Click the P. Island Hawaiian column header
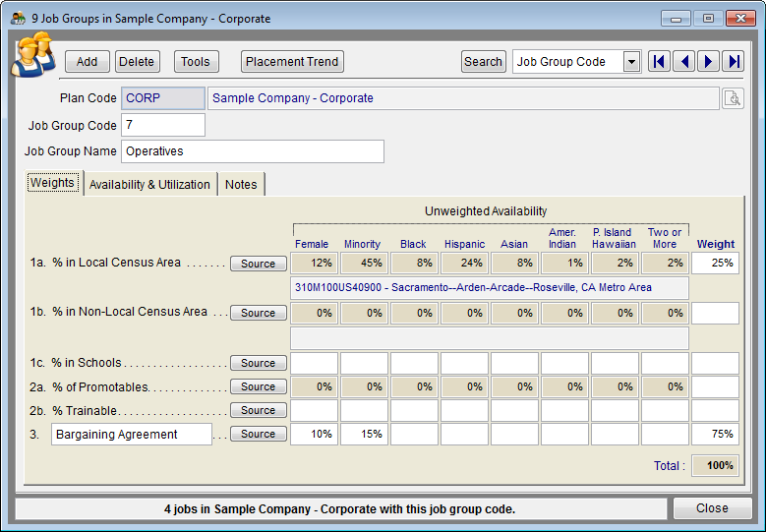This screenshot has height=532, width=766. pyautogui.click(x=614, y=238)
